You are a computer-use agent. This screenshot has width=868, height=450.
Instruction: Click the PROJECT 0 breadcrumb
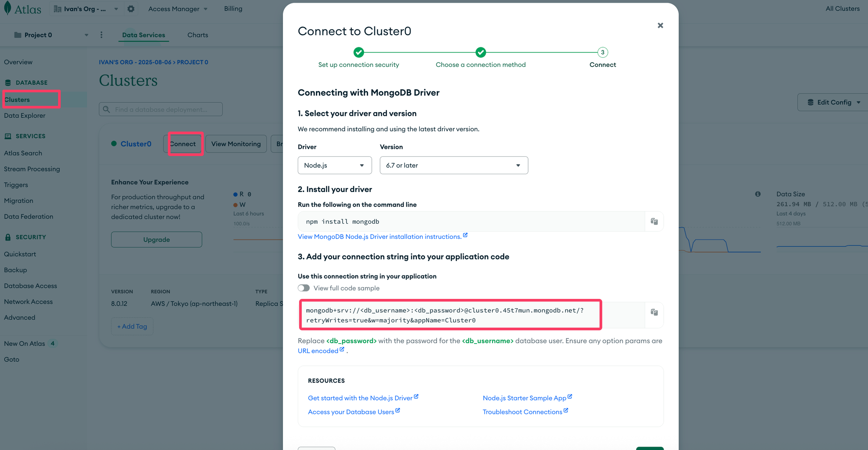pos(193,62)
